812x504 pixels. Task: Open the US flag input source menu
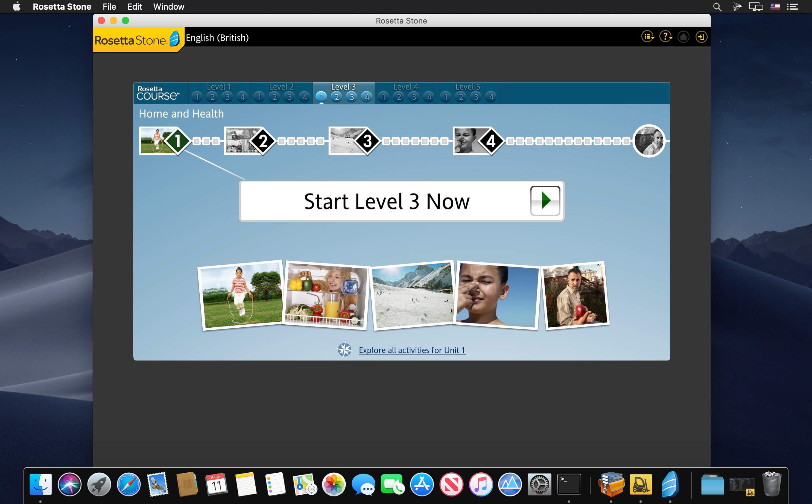(x=775, y=7)
